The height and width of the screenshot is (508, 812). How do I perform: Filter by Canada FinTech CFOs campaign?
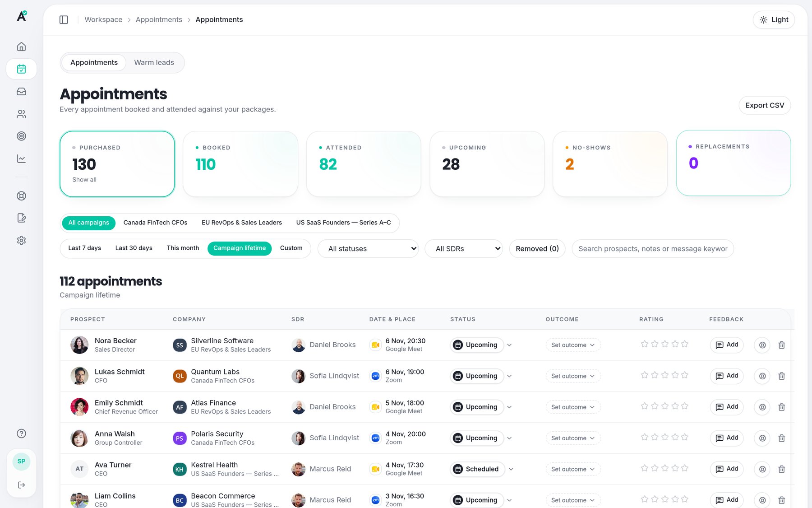point(155,223)
